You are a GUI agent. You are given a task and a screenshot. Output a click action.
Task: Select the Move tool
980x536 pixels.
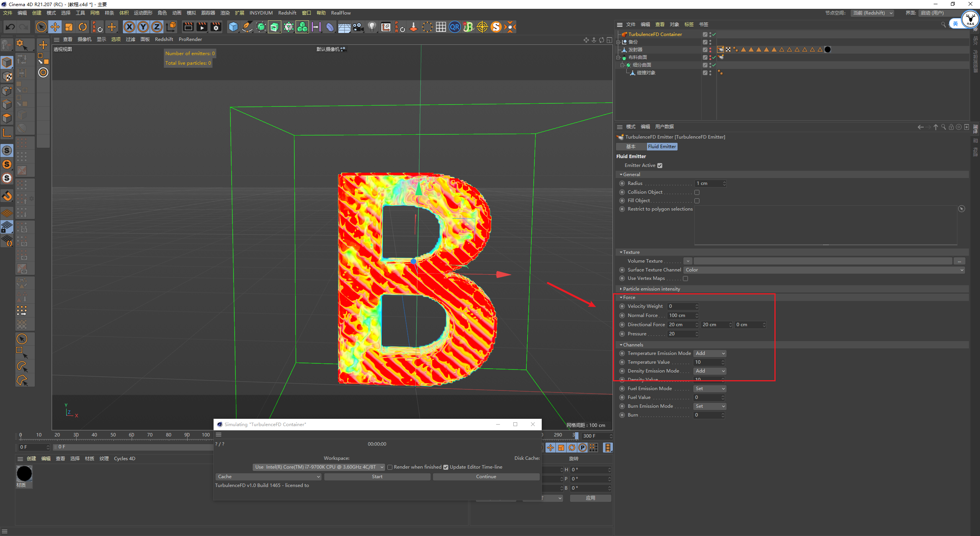point(55,27)
